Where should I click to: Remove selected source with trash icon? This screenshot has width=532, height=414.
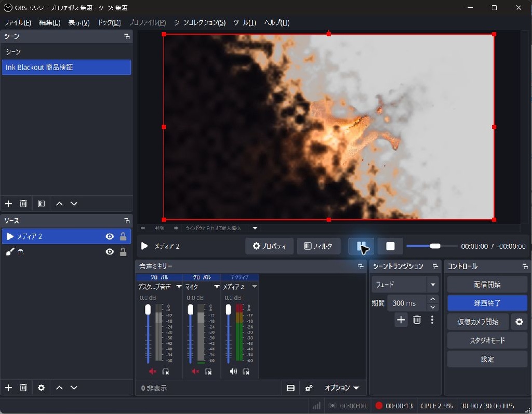(x=23, y=388)
